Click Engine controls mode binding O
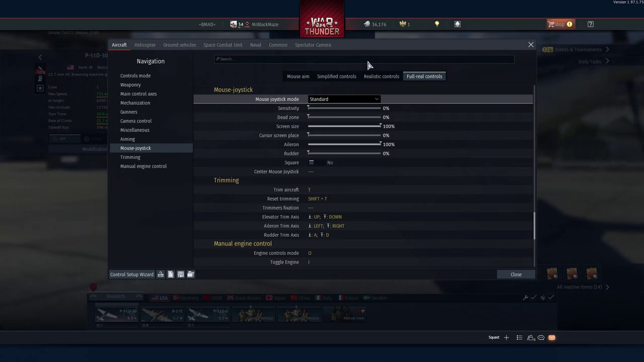 point(309,253)
